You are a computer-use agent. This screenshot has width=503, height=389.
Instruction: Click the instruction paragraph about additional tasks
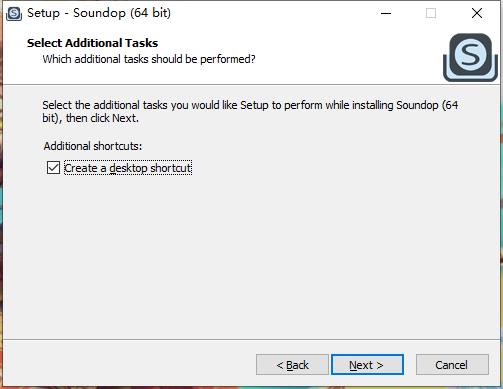(250, 111)
